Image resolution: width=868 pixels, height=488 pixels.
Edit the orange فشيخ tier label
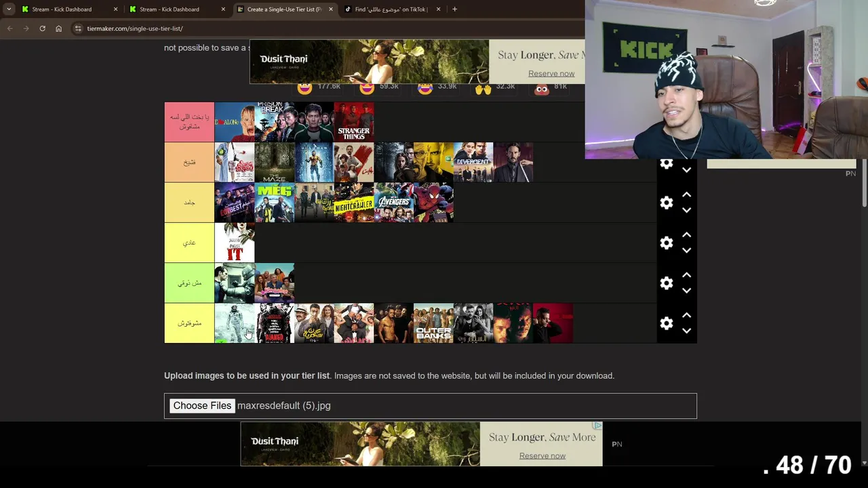point(189,162)
